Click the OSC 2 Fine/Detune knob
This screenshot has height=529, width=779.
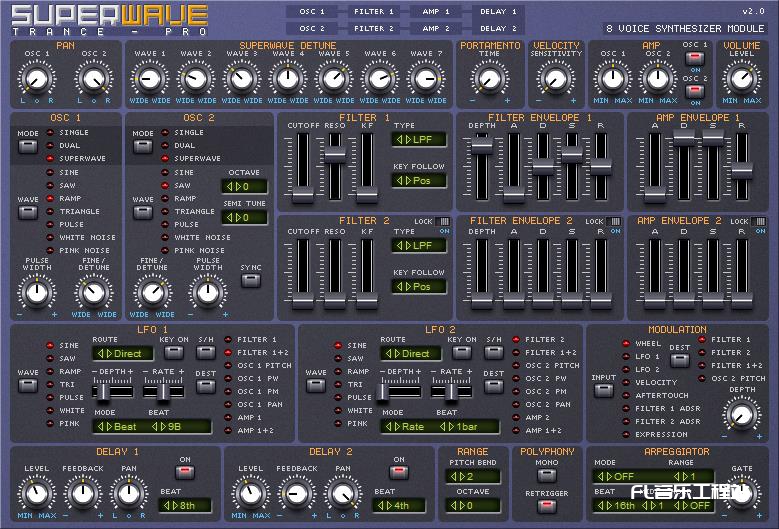152,293
